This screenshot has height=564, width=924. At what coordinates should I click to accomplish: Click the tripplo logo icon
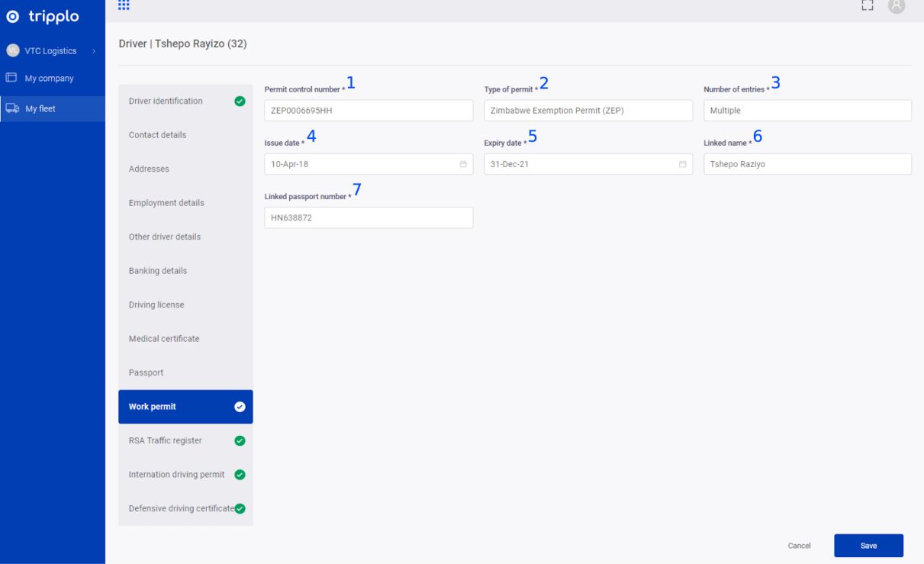pos(13,17)
